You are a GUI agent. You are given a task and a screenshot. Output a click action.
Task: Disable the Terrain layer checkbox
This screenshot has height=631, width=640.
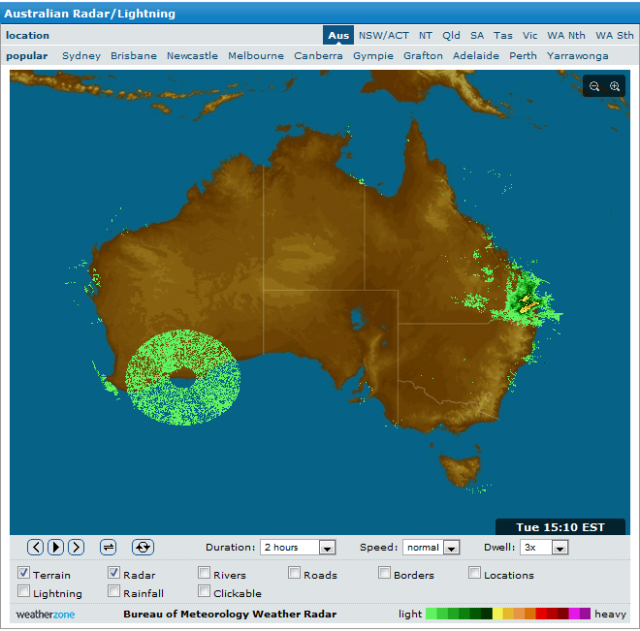click(24, 573)
